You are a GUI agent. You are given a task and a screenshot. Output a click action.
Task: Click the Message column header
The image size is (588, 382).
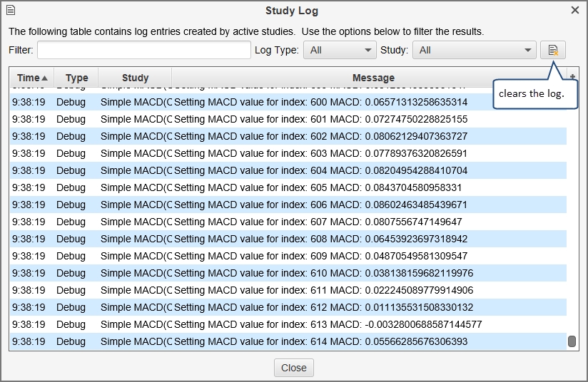coord(372,78)
